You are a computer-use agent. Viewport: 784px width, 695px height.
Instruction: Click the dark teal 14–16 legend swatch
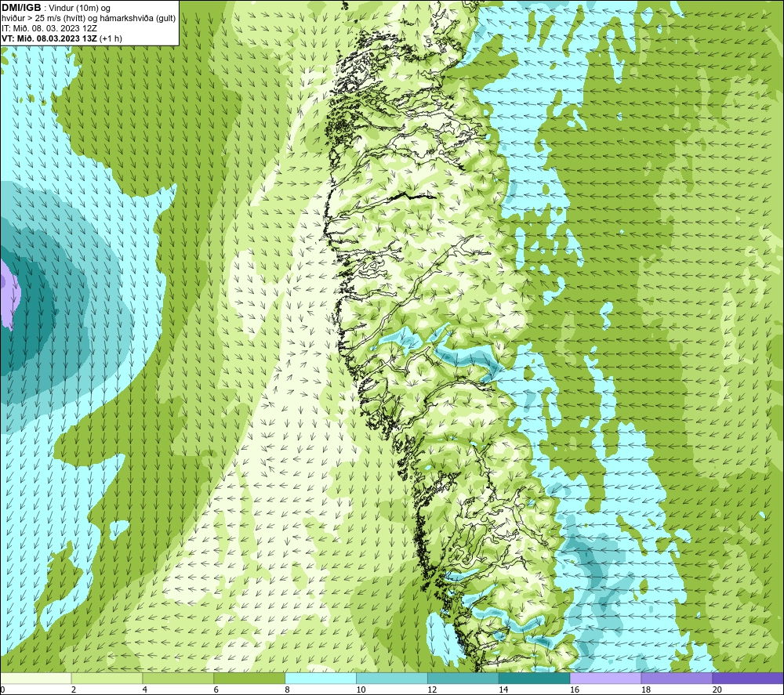(534, 679)
